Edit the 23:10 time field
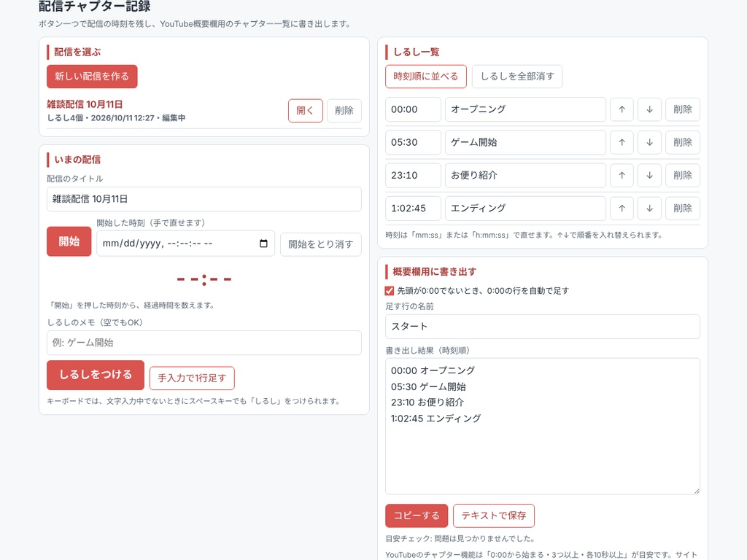This screenshot has height=560, width=747. [413, 175]
